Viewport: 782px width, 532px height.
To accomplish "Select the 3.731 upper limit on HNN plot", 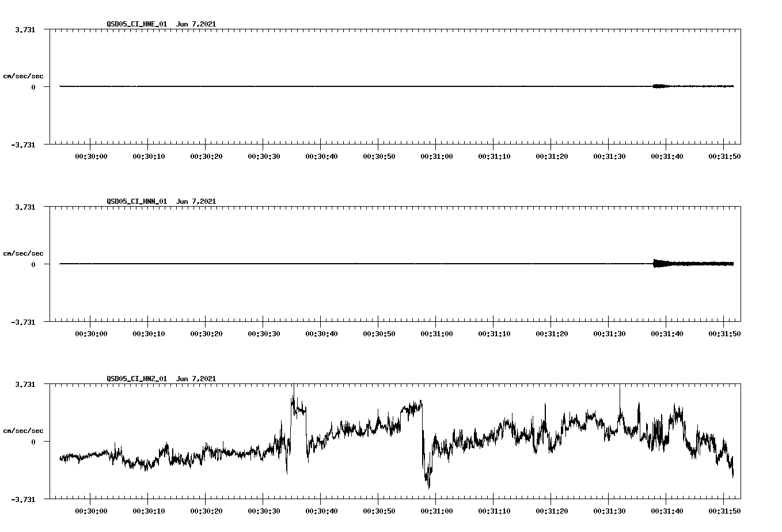I will tap(25, 207).
